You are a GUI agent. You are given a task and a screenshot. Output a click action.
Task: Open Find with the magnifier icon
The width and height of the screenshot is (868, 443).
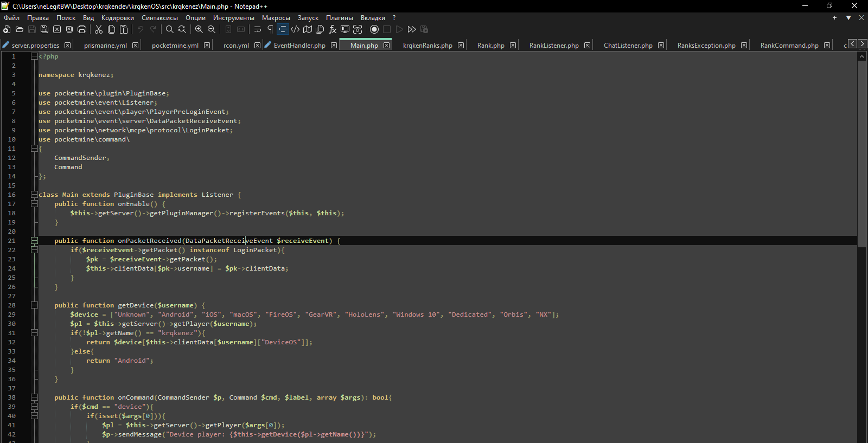coord(170,29)
